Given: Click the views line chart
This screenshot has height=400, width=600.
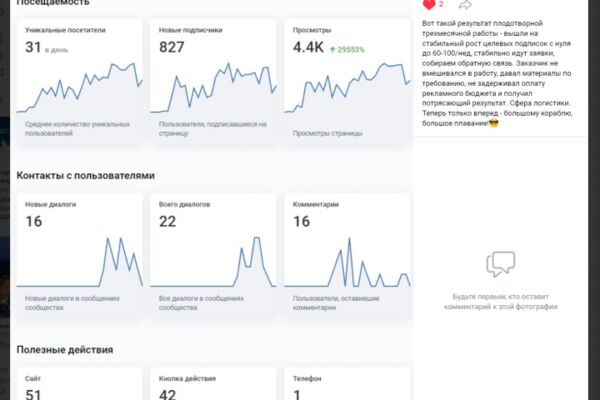Looking at the screenshot, I should (x=347, y=88).
